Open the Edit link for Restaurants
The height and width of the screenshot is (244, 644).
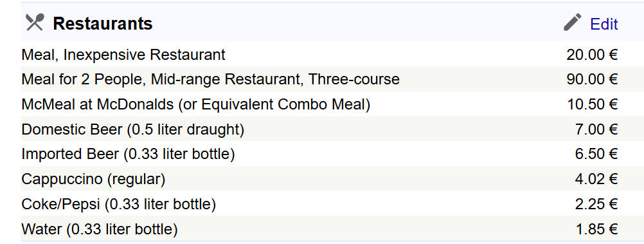pos(604,24)
